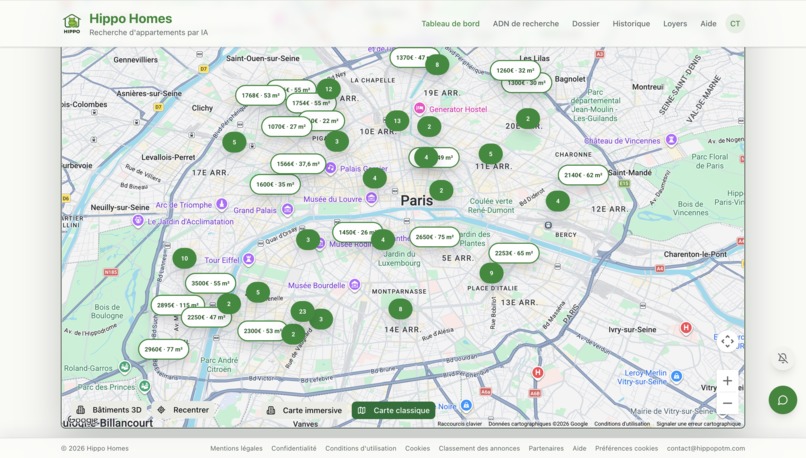The width and height of the screenshot is (806, 458).
Task: Select the 2960€ · 77 m² listing marker
Action: coord(163,350)
